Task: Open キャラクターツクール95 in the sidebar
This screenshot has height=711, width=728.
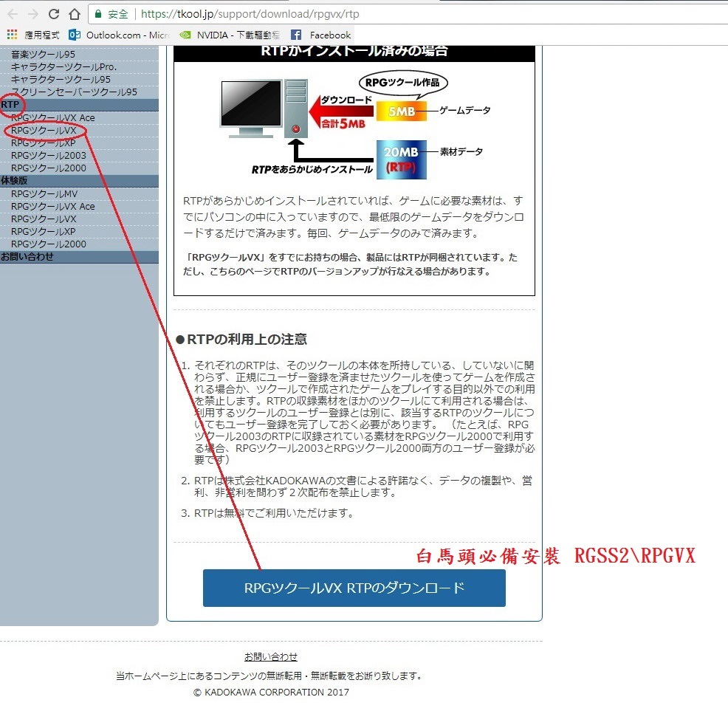Action: pyautogui.click(x=61, y=80)
